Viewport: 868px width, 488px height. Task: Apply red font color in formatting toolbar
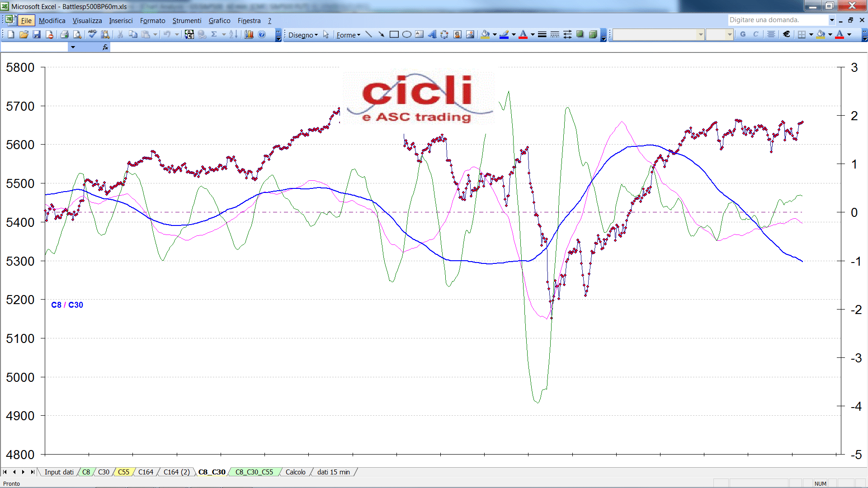click(x=840, y=34)
